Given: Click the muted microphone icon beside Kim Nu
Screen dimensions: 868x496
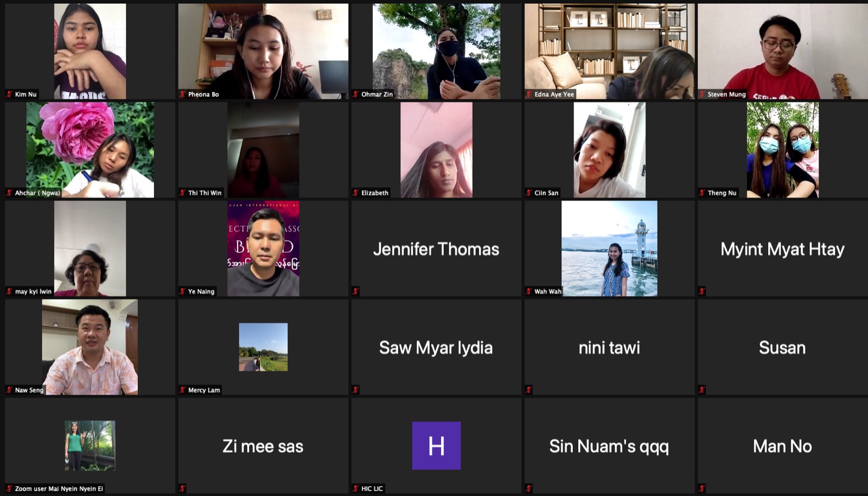Looking at the screenshot, I should 9,94.
